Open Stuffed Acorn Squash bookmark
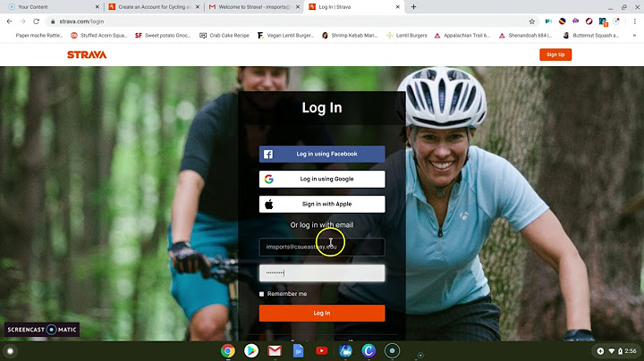Image resolution: width=644 pixels, height=361 pixels. [x=99, y=36]
